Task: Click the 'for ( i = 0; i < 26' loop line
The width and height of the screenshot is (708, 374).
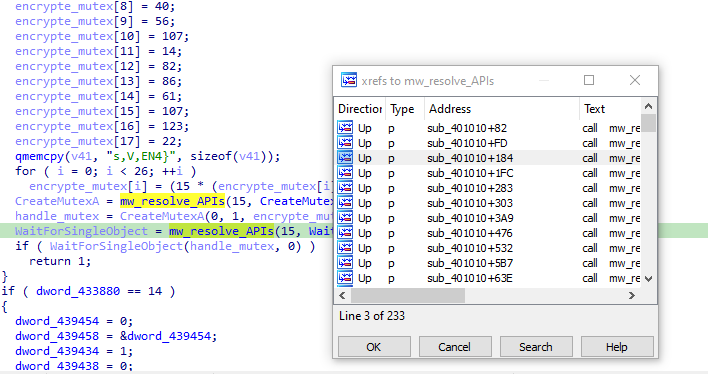Action: pos(106,171)
